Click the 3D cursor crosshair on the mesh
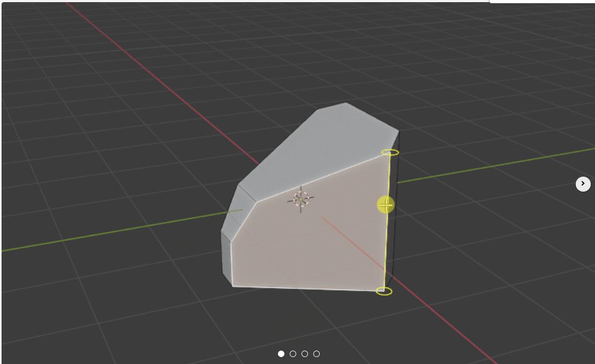Viewport: 595px width, 364px height. click(301, 199)
